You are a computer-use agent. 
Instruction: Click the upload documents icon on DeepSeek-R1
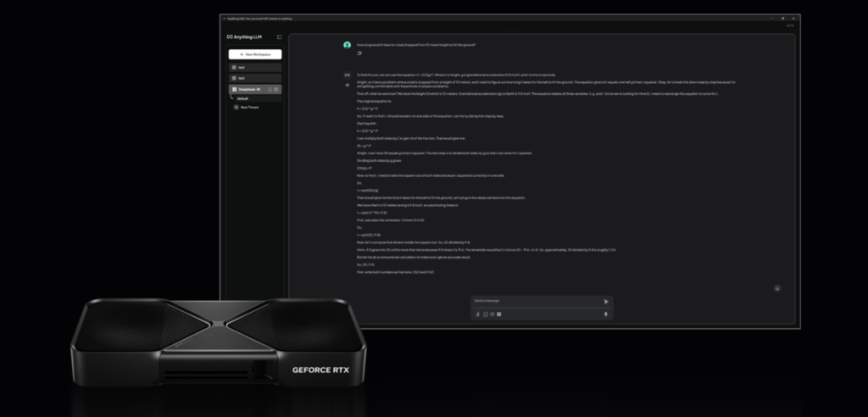click(270, 89)
